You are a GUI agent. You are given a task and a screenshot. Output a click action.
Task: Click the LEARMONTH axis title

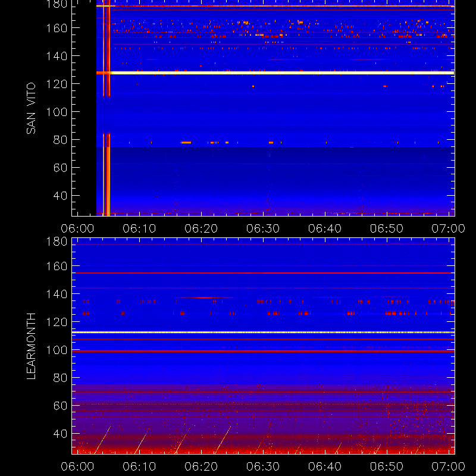point(31,346)
